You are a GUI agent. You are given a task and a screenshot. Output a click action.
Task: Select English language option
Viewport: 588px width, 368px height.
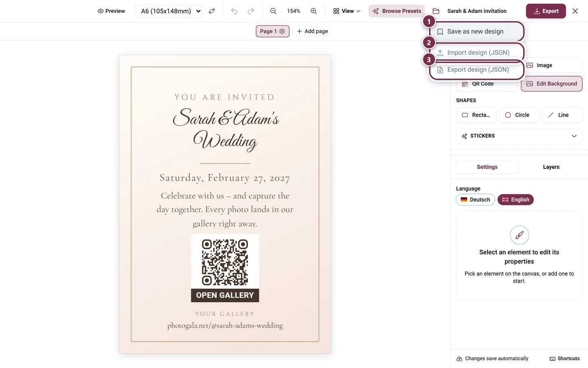click(x=515, y=200)
